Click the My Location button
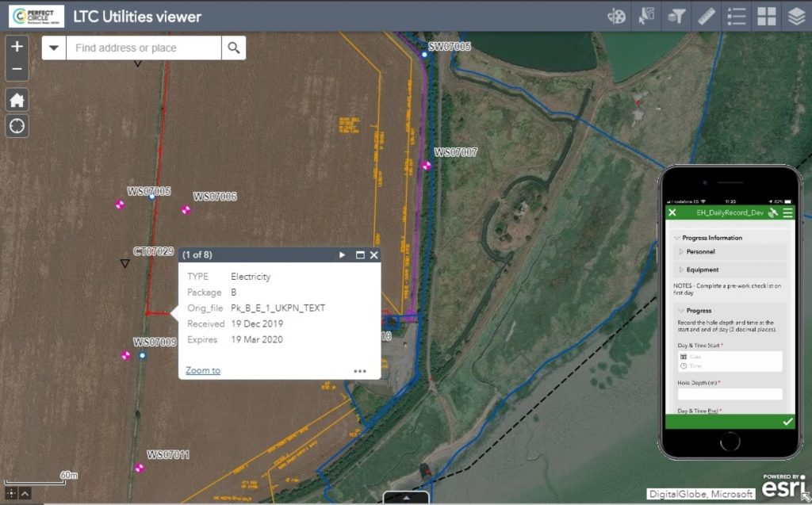Screen dimensions: 812x505 tap(17, 125)
